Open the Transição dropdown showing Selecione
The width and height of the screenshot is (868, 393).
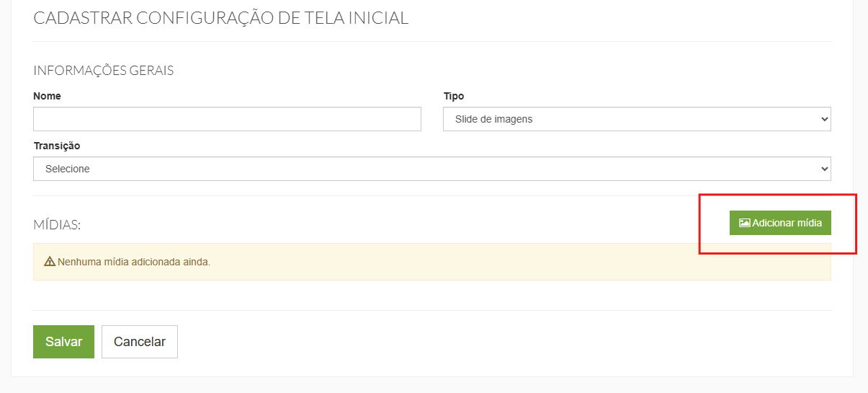(432, 169)
